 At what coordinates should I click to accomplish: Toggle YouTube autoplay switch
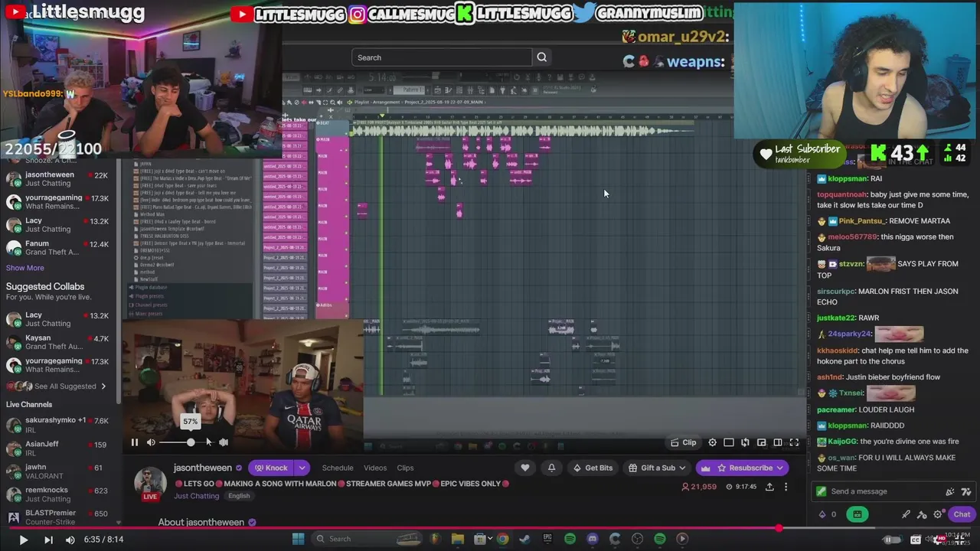click(893, 540)
